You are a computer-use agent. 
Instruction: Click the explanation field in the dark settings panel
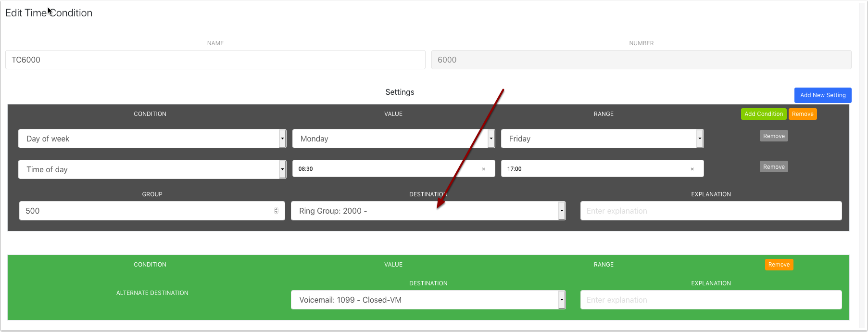coord(711,211)
